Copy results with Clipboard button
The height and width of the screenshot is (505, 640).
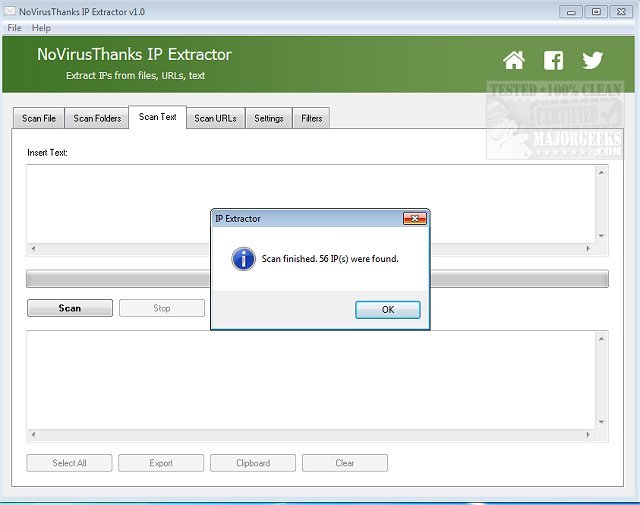pos(253,463)
